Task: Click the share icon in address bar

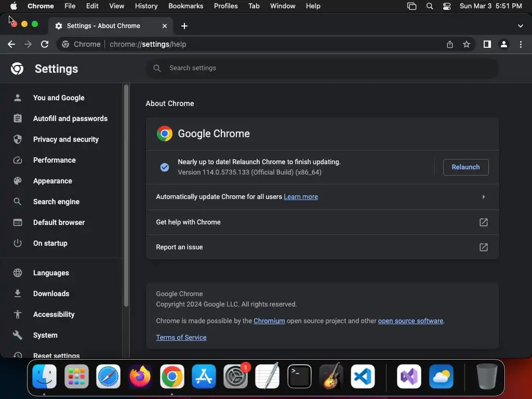Action: tap(450, 44)
